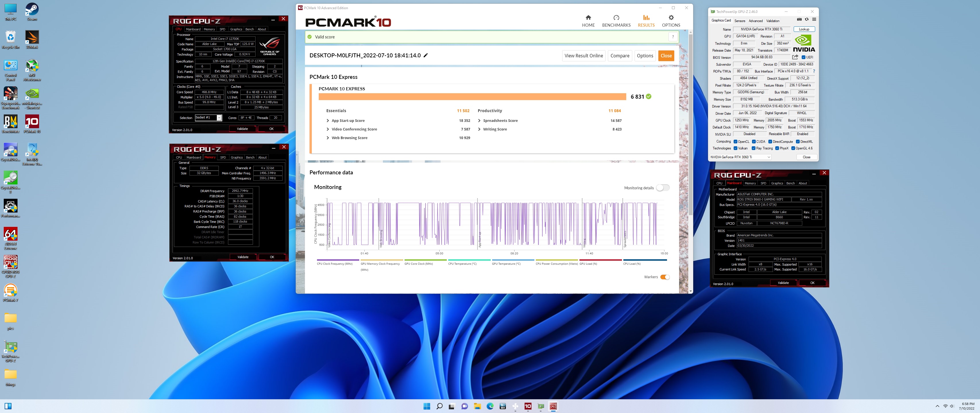The width and height of the screenshot is (980, 413).
Task: Toggle the PhysX checkbox
Action: click(x=777, y=148)
